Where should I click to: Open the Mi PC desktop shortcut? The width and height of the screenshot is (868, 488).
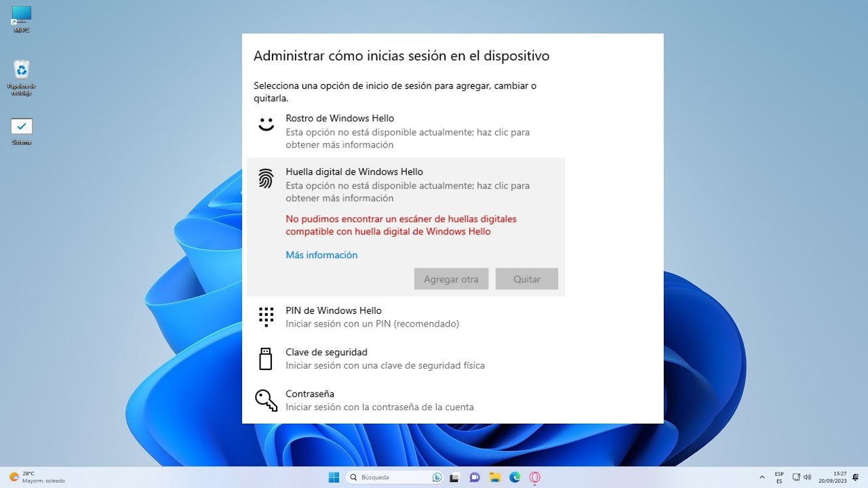[22, 19]
